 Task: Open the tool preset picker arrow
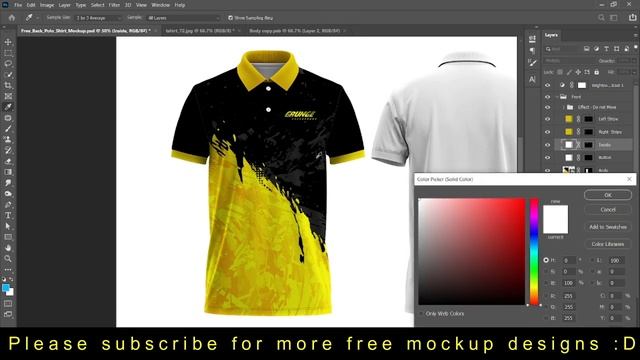coord(38,18)
